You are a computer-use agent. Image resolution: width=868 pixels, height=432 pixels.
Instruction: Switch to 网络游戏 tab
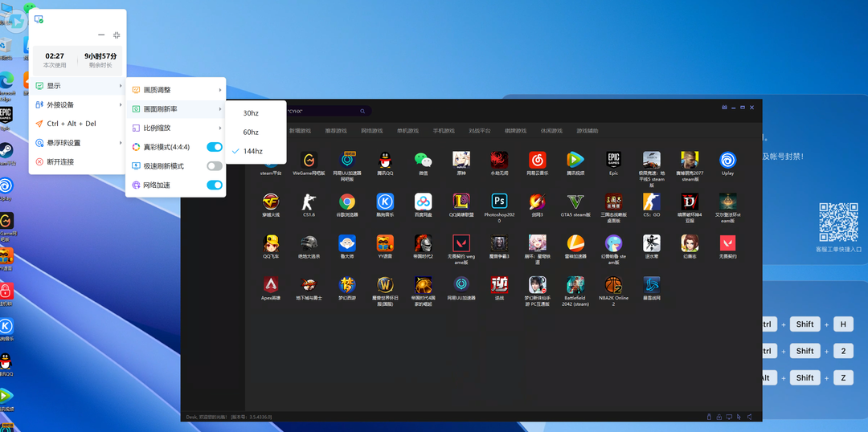(371, 131)
